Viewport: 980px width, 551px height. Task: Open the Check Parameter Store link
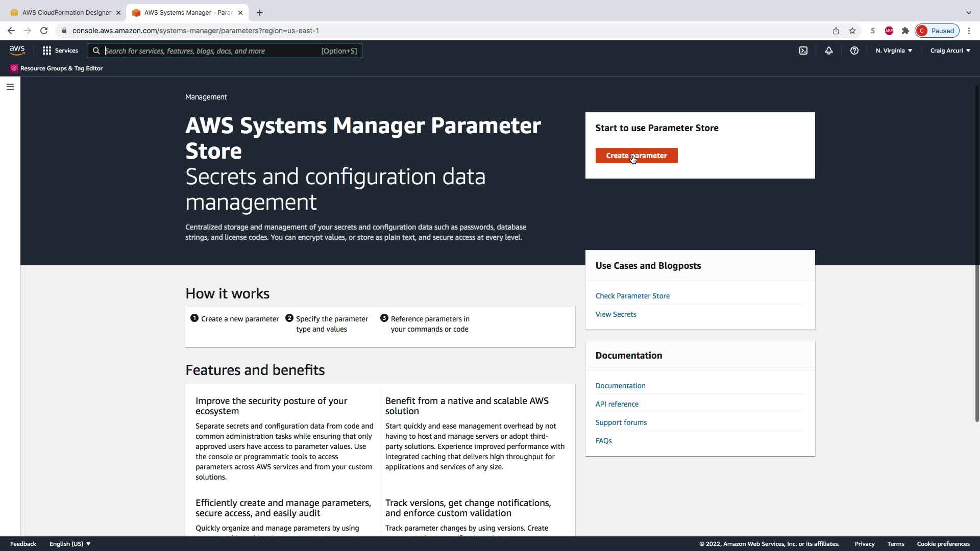632,296
